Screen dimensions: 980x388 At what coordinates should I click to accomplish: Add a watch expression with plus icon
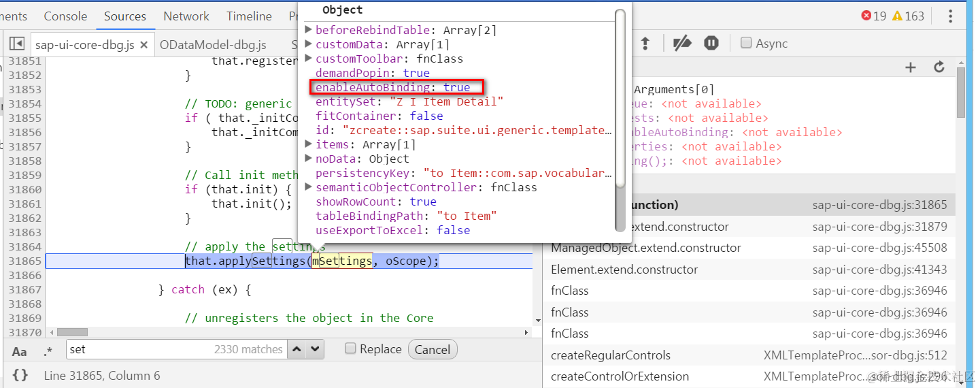(911, 67)
